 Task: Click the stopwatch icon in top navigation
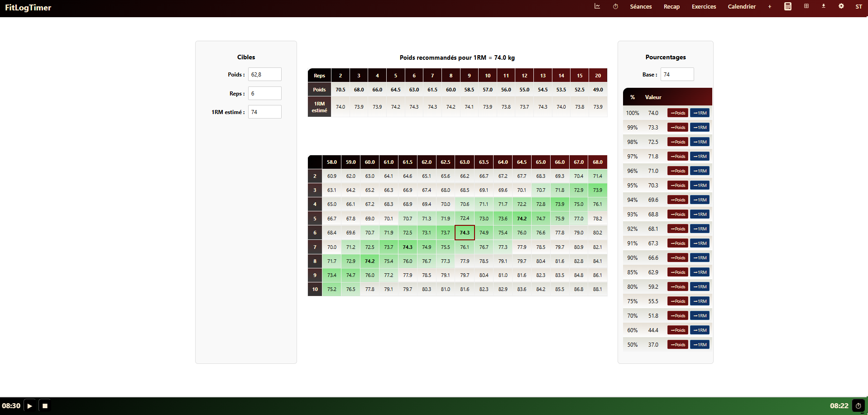click(615, 6)
